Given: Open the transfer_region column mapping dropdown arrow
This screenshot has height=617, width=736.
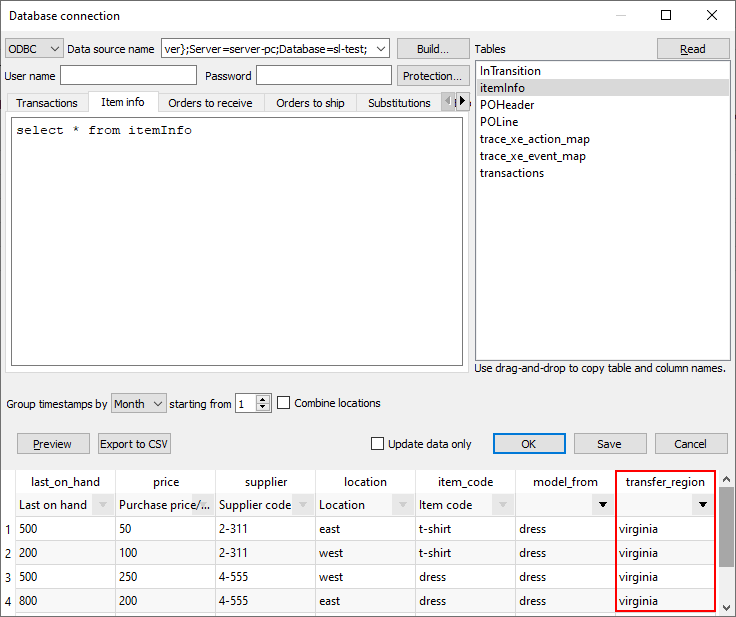Looking at the screenshot, I should [x=702, y=506].
